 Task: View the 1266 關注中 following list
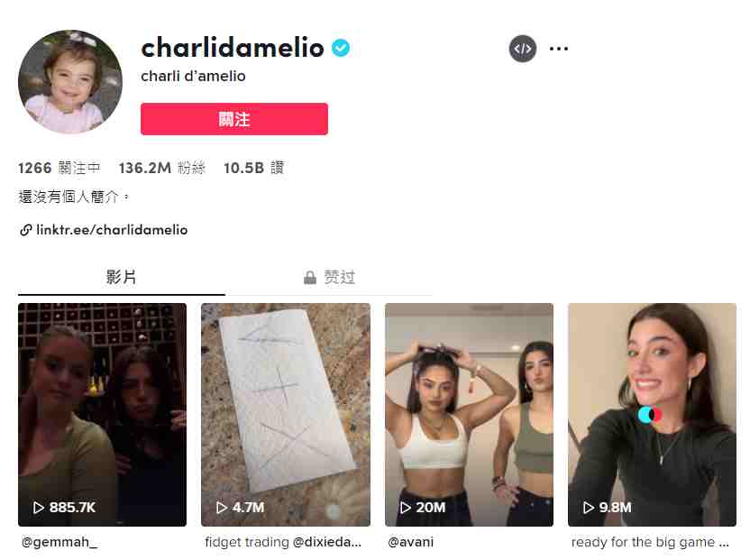tap(59, 168)
